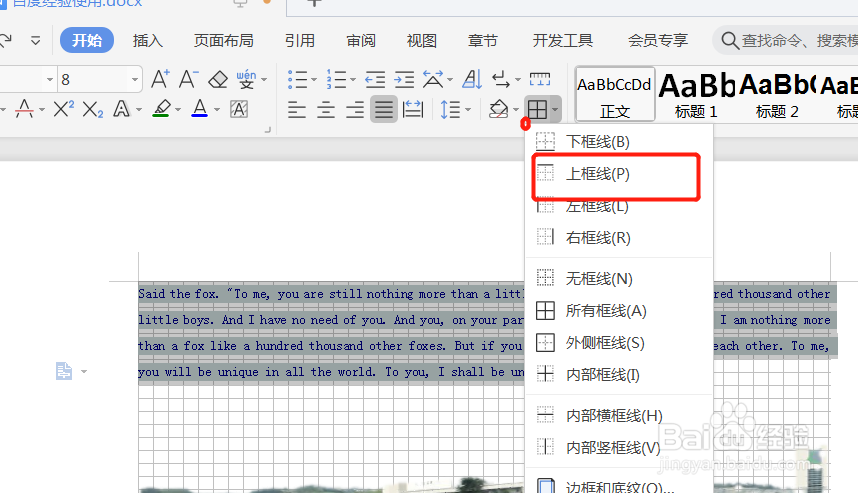Select 内部横框线(H) border option
858x493 pixels.
tap(618, 415)
